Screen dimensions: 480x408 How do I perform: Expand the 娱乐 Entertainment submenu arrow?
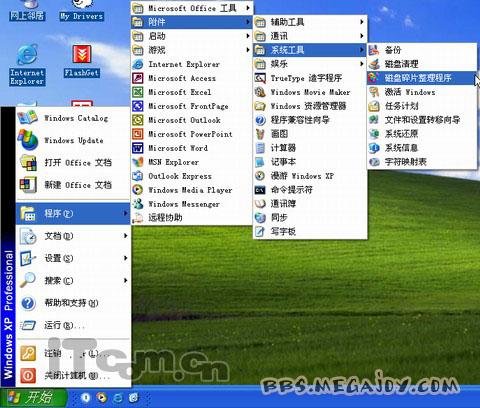[362, 64]
